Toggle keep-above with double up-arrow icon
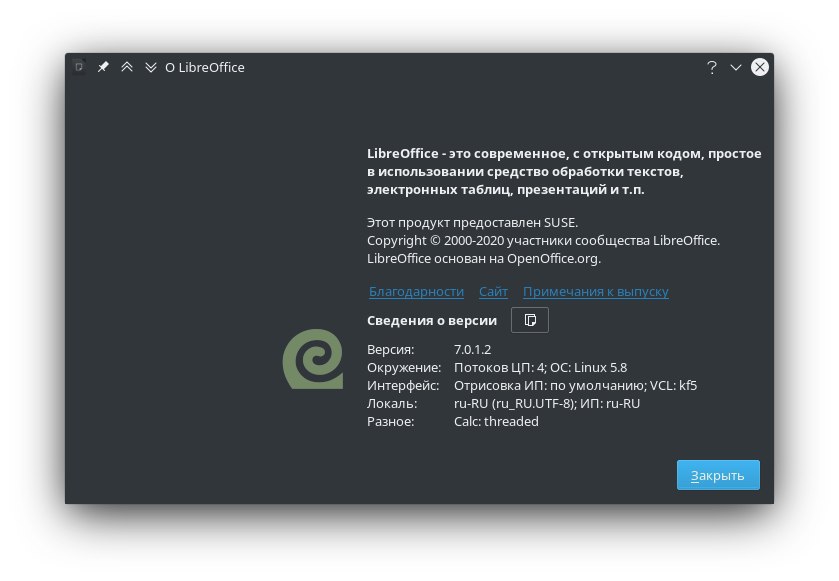This screenshot has height=581, width=839. click(127, 67)
